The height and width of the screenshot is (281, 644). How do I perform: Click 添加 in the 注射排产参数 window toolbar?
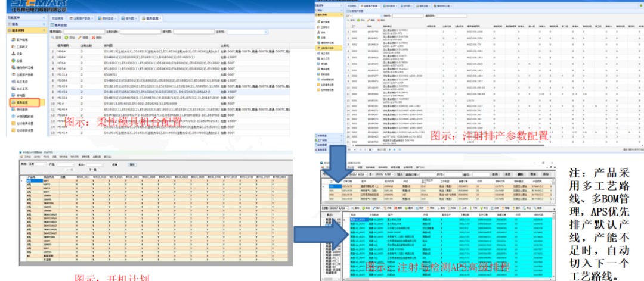pyautogui.click(x=361, y=20)
